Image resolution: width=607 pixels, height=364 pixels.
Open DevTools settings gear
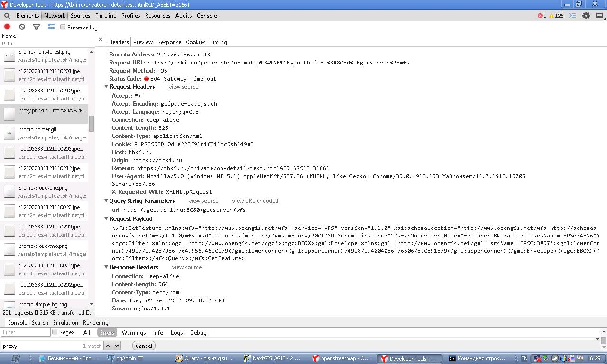coord(586,15)
